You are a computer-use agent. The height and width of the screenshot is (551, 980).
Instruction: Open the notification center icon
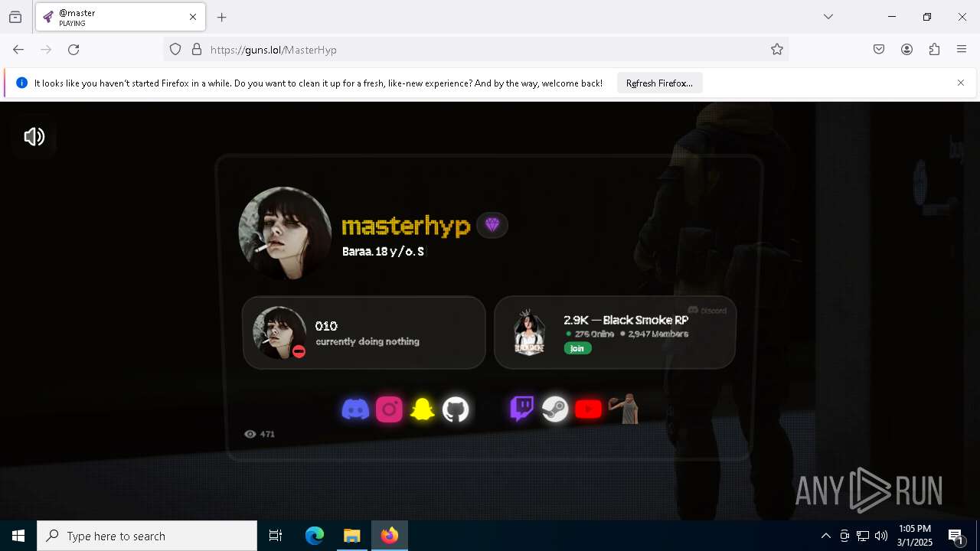coord(956,536)
